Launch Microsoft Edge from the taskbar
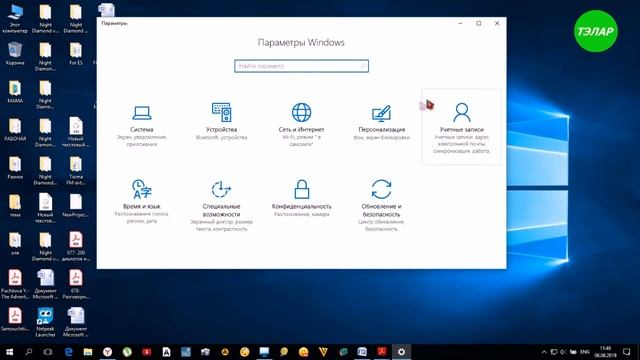 (68, 352)
